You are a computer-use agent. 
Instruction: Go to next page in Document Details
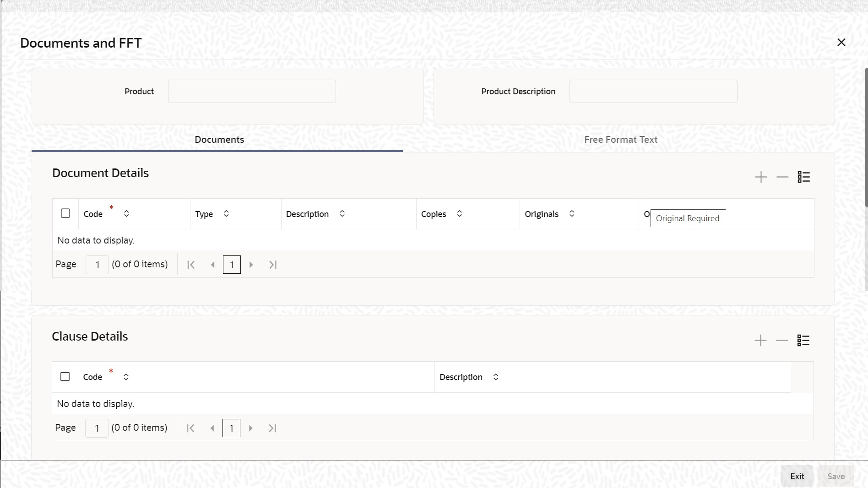point(251,265)
